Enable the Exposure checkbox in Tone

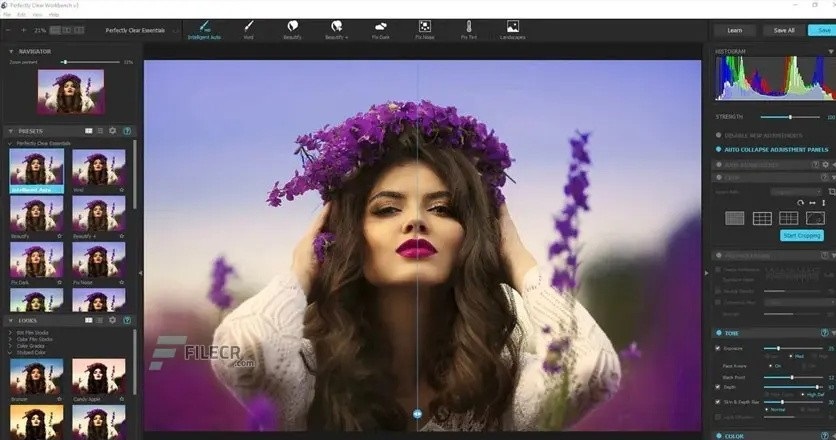coord(717,348)
